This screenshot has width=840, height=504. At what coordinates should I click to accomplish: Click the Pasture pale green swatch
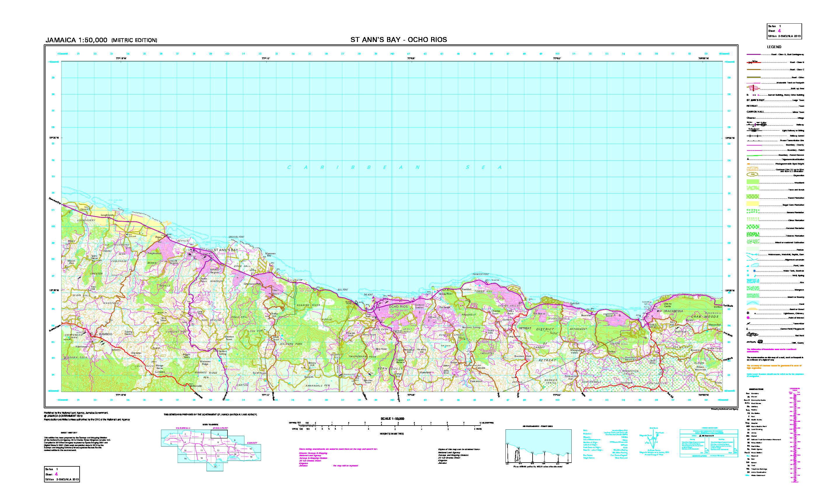point(752,249)
